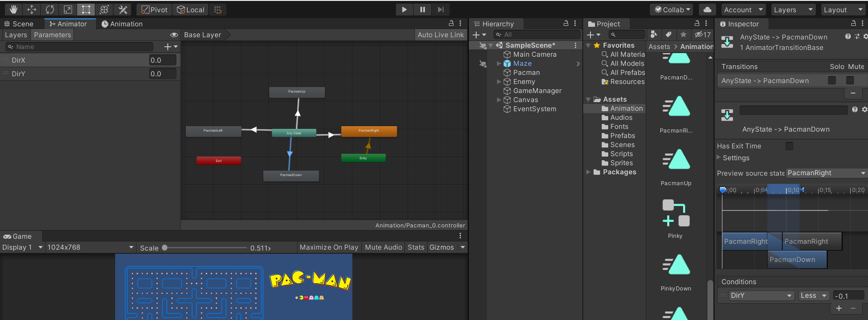Click Maximize On Play button

[x=329, y=247]
